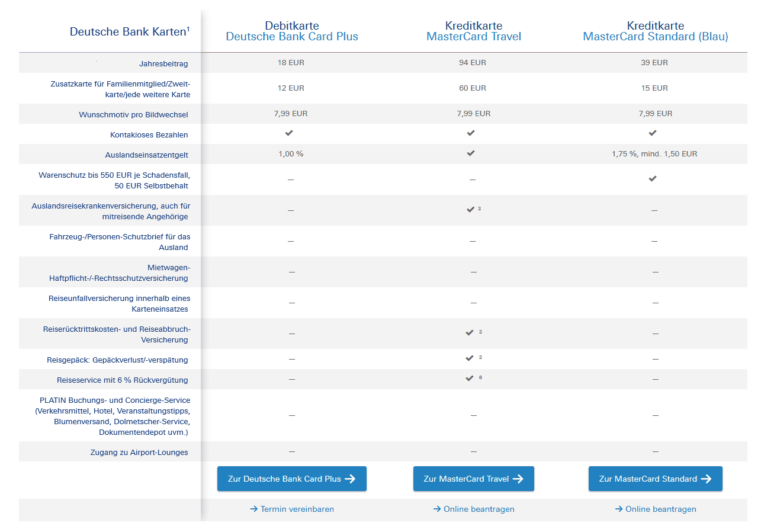Click arrow icon before Termin vereinbaren
The height and width of the screenshot is (532, 764).
click(254, 509)
